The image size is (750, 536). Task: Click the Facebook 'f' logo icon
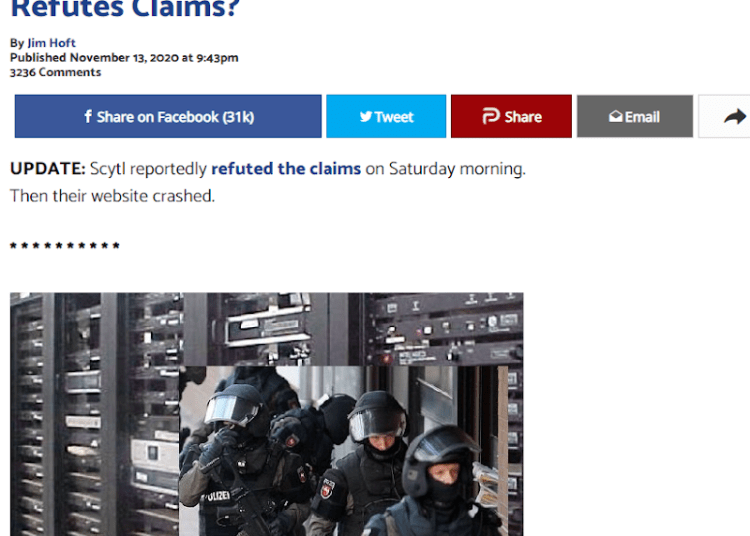(x=88, y=116)
